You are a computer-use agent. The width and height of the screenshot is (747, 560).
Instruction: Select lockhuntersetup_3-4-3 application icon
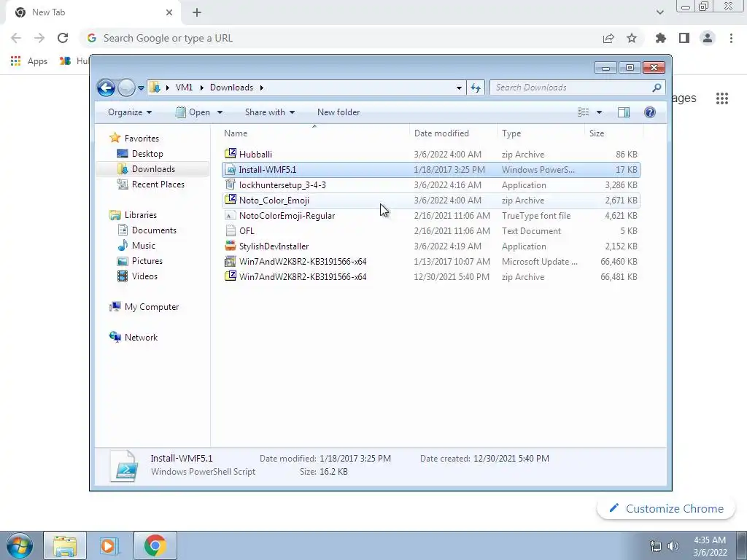(231, 184)
